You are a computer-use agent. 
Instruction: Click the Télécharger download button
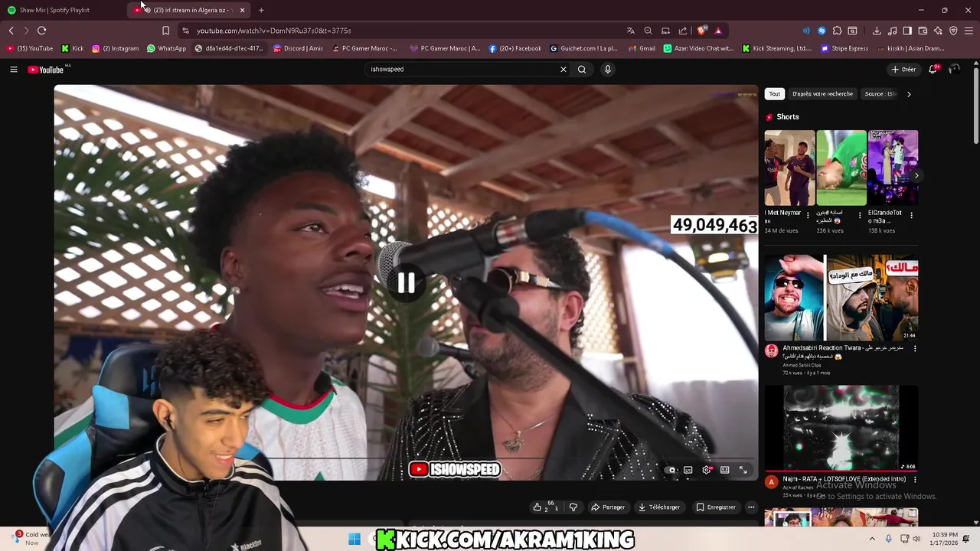point(658,507)
